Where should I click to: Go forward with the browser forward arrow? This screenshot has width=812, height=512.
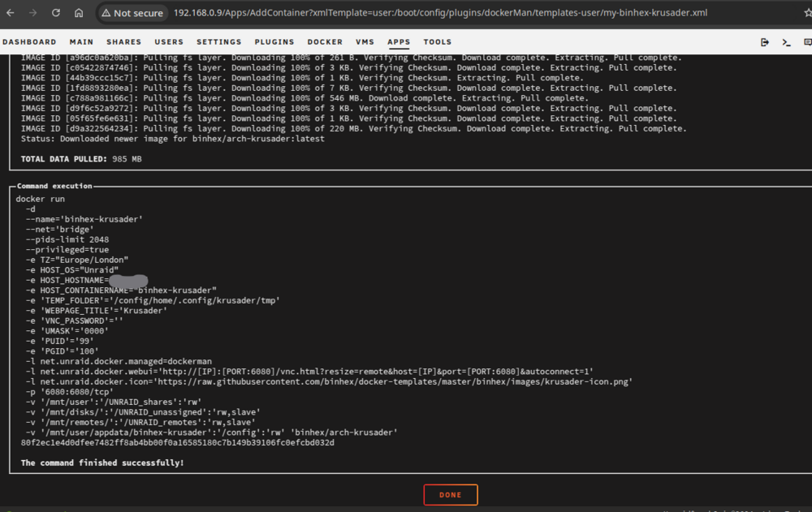point(33,12)
